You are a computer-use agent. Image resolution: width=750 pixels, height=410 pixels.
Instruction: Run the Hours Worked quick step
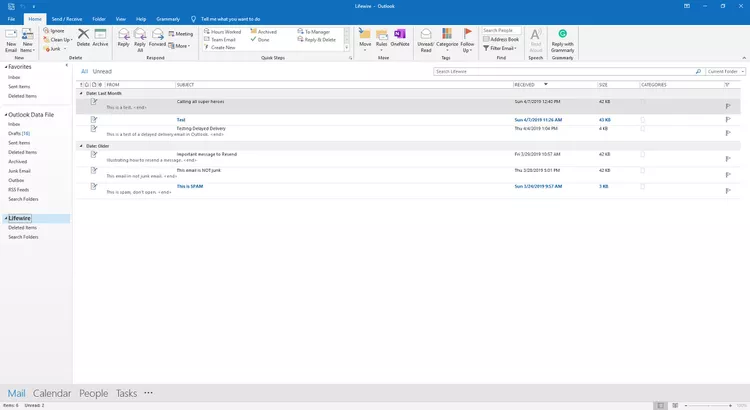tap(222, 32)
